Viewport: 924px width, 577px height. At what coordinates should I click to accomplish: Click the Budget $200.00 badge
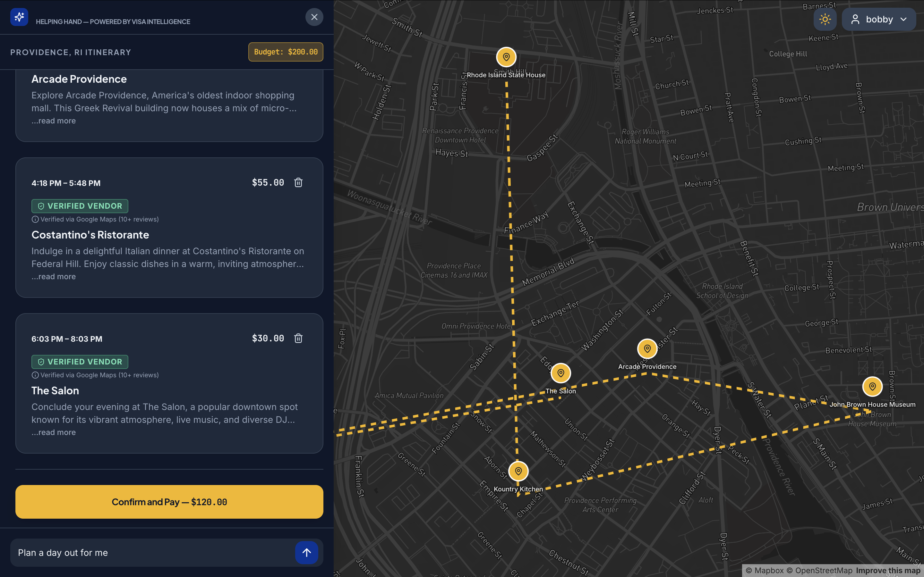tap(286, 52)
